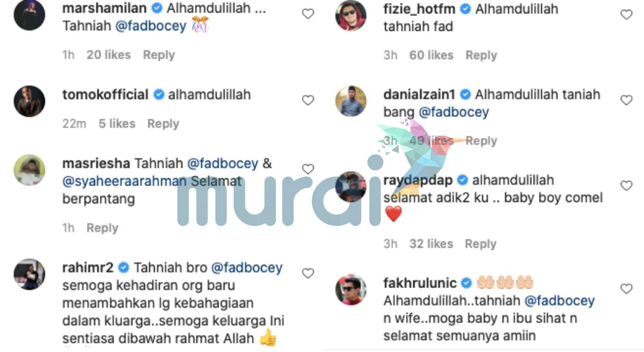644x352 pixels.
Task: Tap the heart beside fizie_hotfm's comment
Action: [x=626, y=15]
